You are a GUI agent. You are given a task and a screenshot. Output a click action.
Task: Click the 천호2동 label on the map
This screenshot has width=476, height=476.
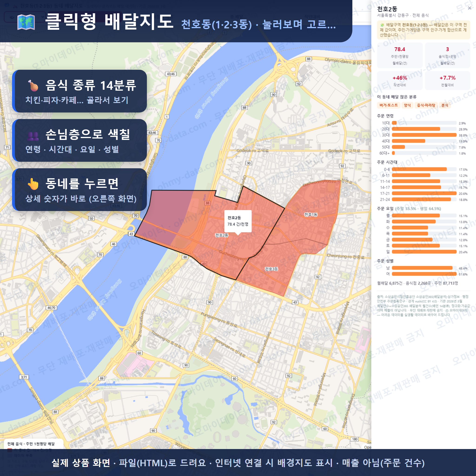click(221, 235)
